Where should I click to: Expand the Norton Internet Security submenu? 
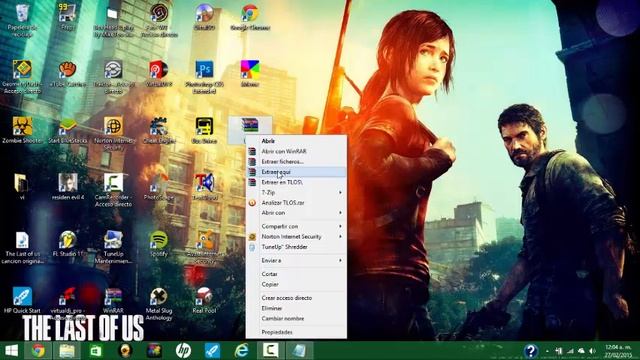pyautogui.click(x=296, y=236)
